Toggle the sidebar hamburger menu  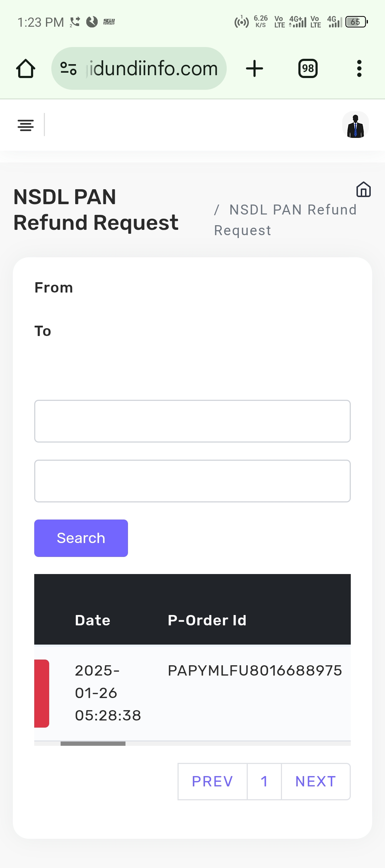pos(26,125)
